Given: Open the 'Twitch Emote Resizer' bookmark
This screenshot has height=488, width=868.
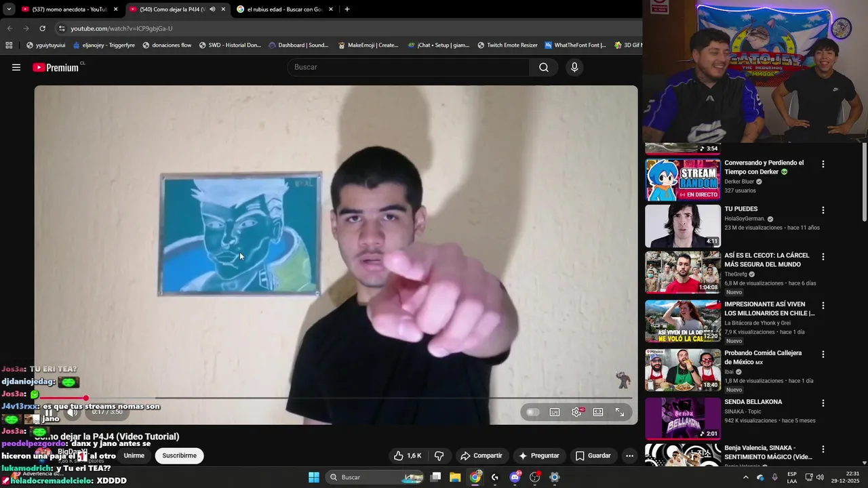Looking at the screenshot, I should click(507, 45).
